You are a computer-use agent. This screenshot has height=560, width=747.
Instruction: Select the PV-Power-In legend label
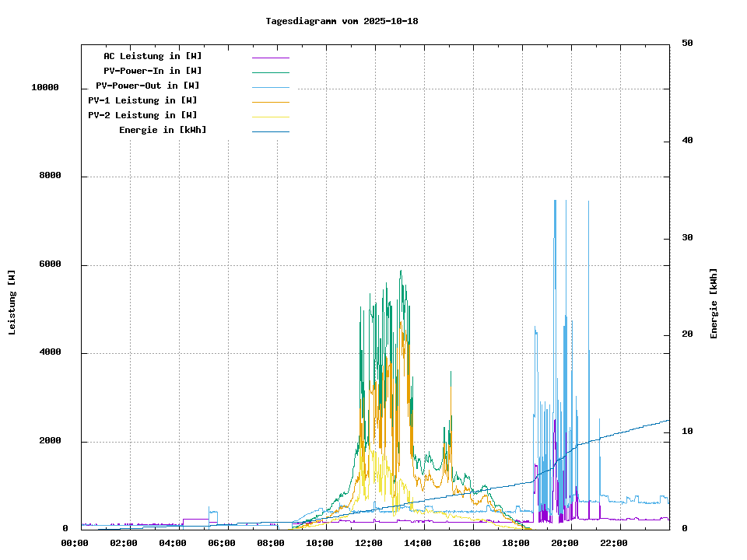[153, 71]
